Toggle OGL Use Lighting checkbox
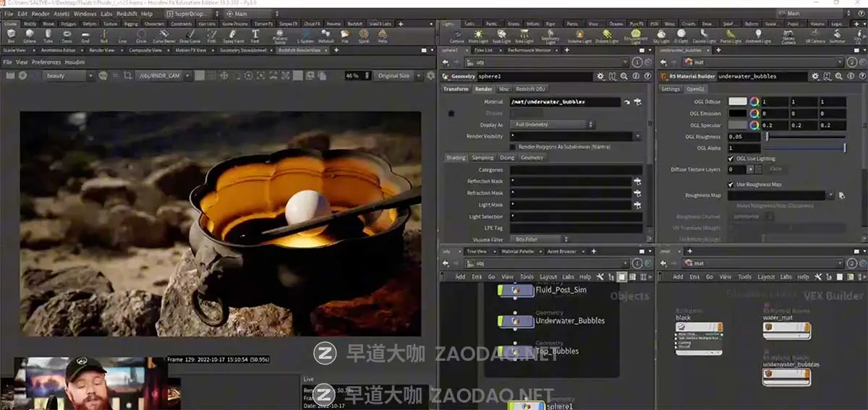The image size is (868, 410). (731, 158)
